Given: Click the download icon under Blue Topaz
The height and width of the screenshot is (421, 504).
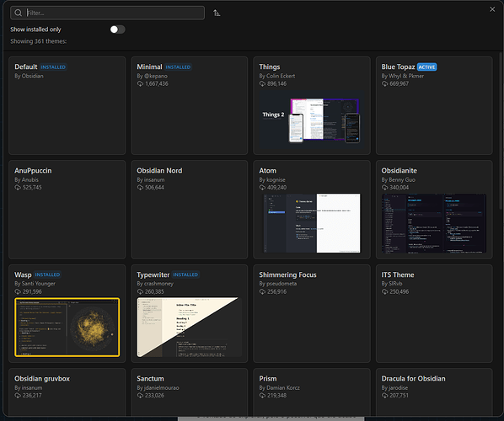Looking at the screenshot, I should coord(385,84).
